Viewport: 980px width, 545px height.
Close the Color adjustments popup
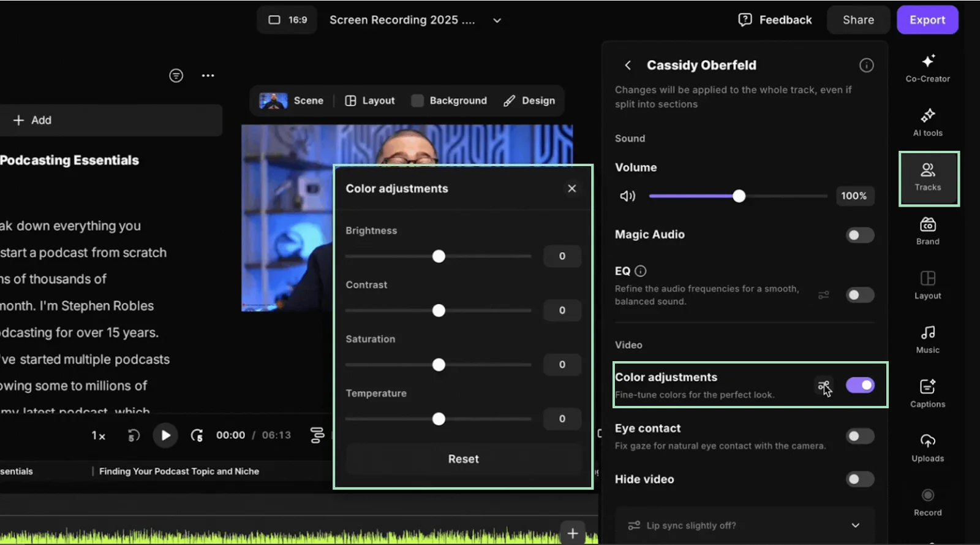(x=571, y=188)
